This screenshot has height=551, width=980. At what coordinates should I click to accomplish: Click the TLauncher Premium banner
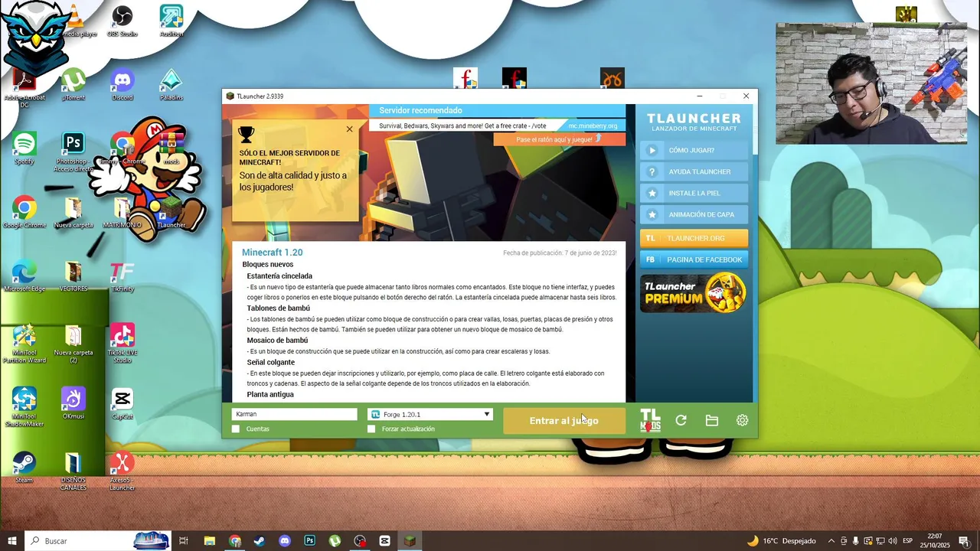[694, 293]
